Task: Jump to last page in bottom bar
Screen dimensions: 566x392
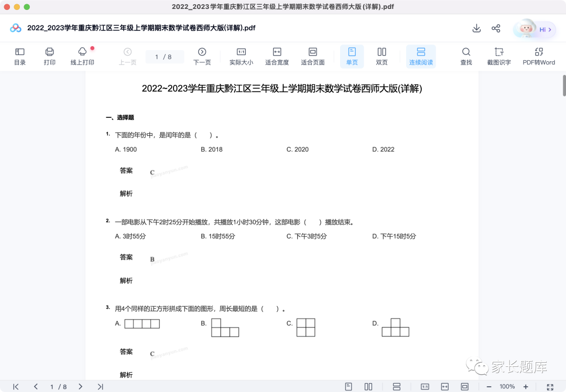Action: coord(100,387)
